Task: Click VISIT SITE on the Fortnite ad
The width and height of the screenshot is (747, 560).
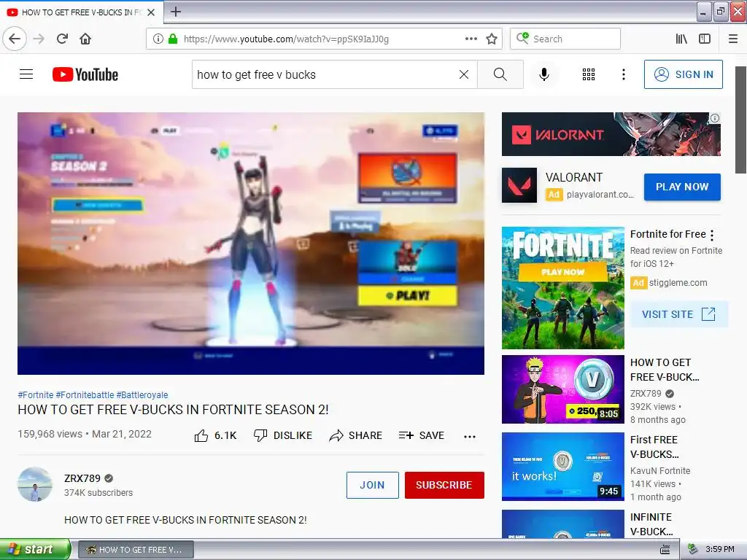Action: pos(679,314)
